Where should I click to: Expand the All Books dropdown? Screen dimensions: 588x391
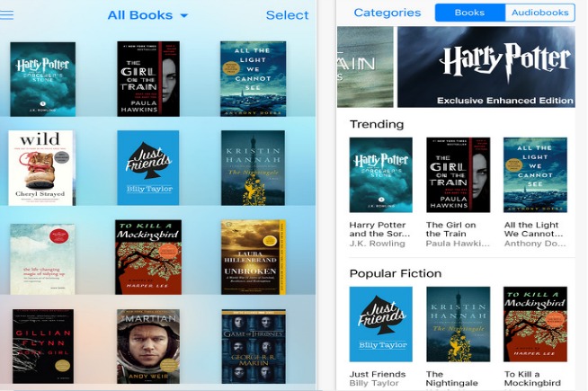point(147,15)
